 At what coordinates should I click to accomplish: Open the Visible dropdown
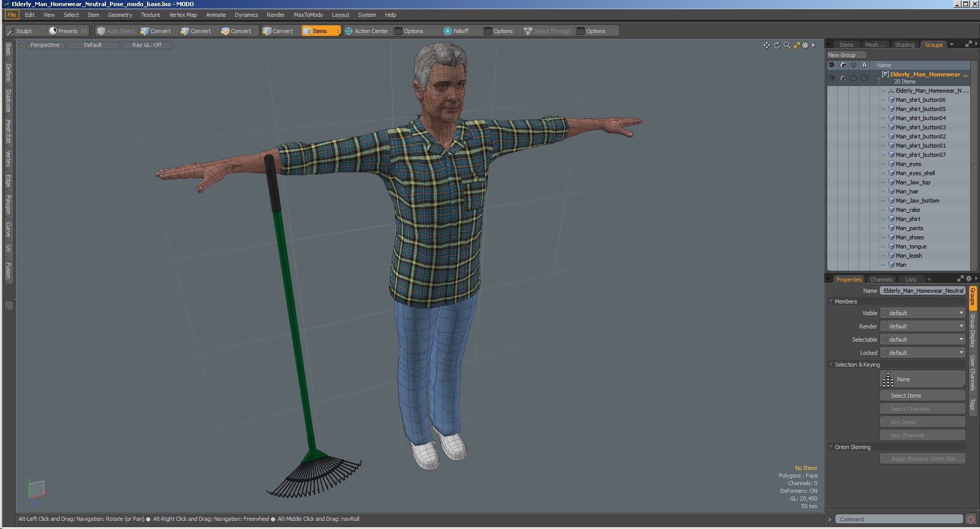coord(922,313)
